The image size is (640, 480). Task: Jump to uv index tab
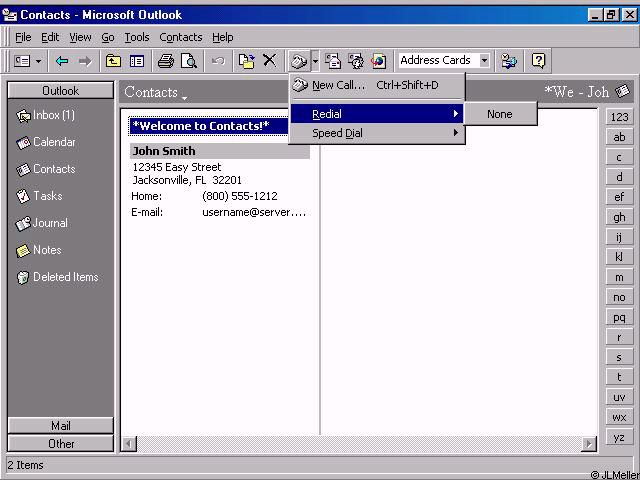619,397
